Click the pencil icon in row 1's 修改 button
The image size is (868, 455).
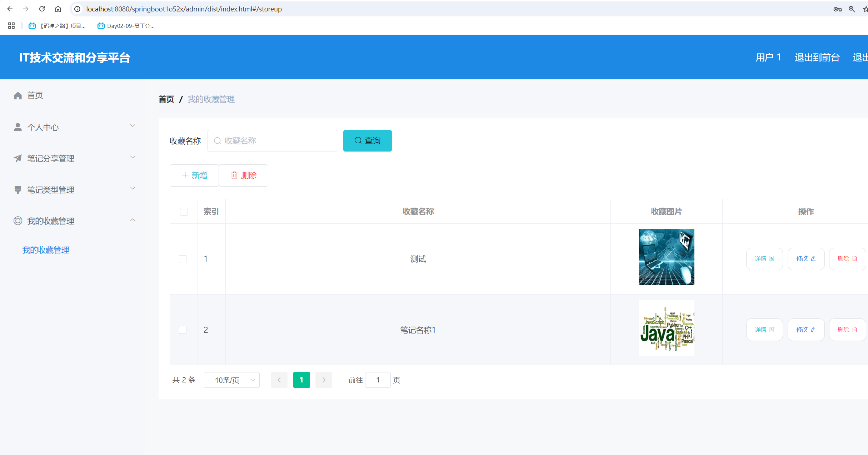(813, 258)
